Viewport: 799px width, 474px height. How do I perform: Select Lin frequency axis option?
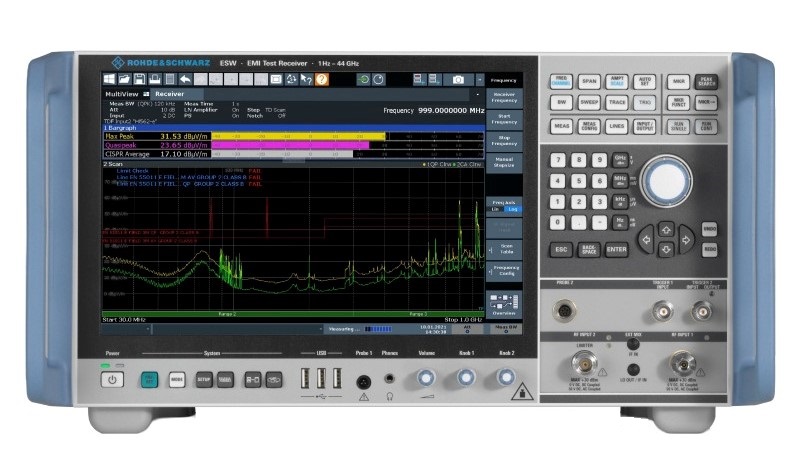click(x=495, y=209)
